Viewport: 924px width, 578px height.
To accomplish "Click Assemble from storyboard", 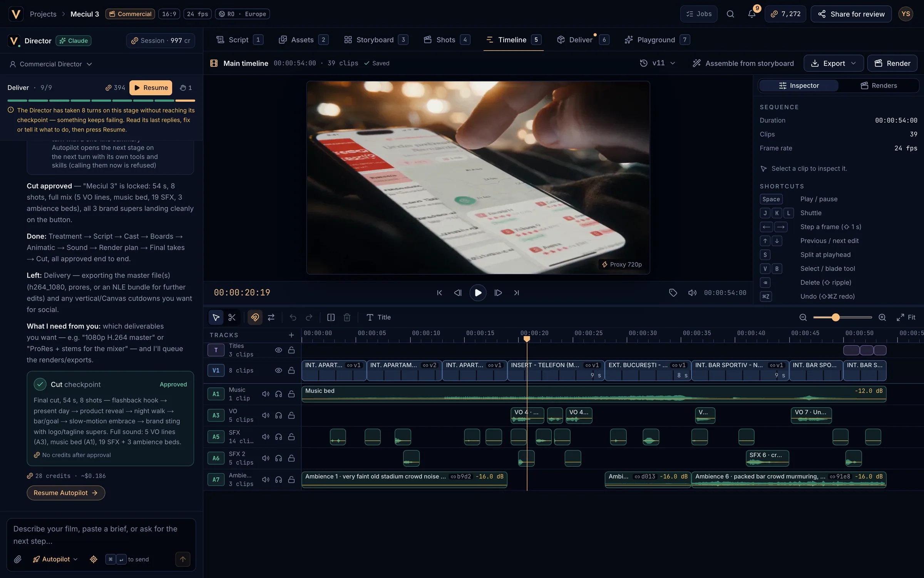I will pyautogui.click(x=743, y=63).
